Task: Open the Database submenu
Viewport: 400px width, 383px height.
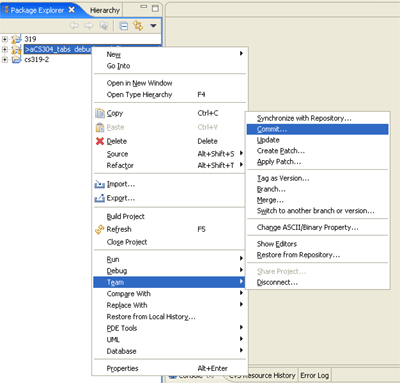Action: [x=170, y=351]
